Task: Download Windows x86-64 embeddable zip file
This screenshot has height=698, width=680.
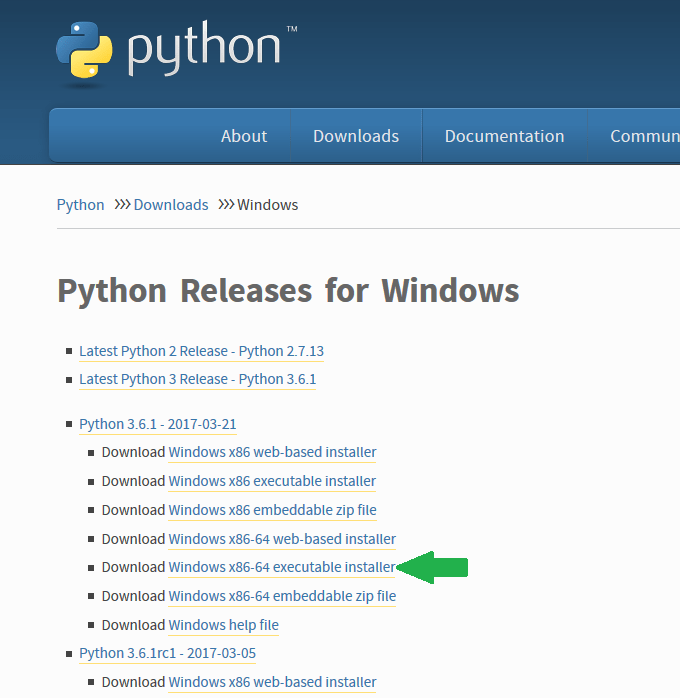Action: 282,596
